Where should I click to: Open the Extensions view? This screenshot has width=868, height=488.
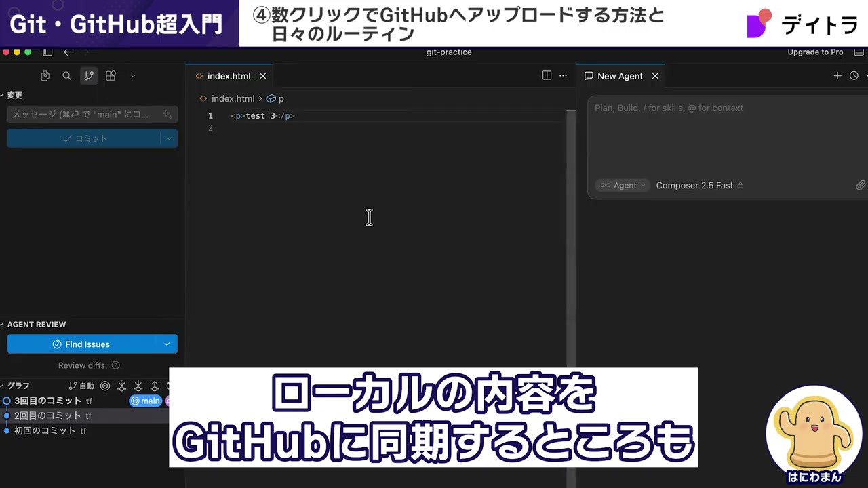point(111,76)
